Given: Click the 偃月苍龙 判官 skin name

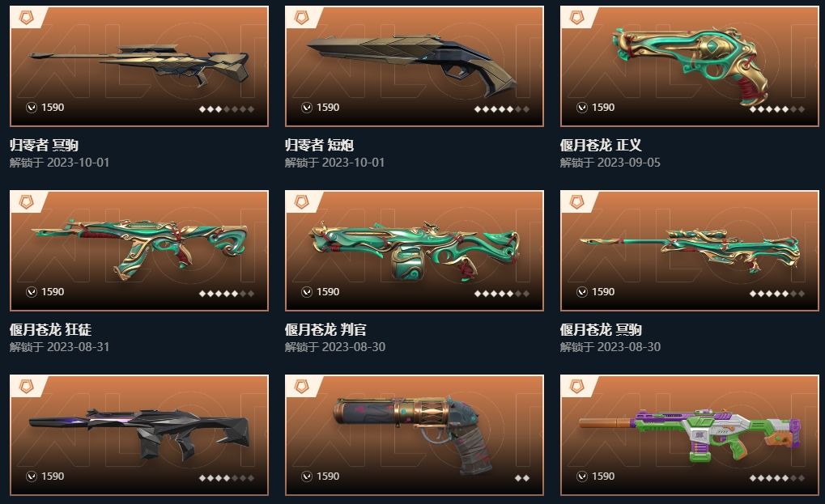Looking at the screenshot, I should pyautogui.click(x=325, y=329).
